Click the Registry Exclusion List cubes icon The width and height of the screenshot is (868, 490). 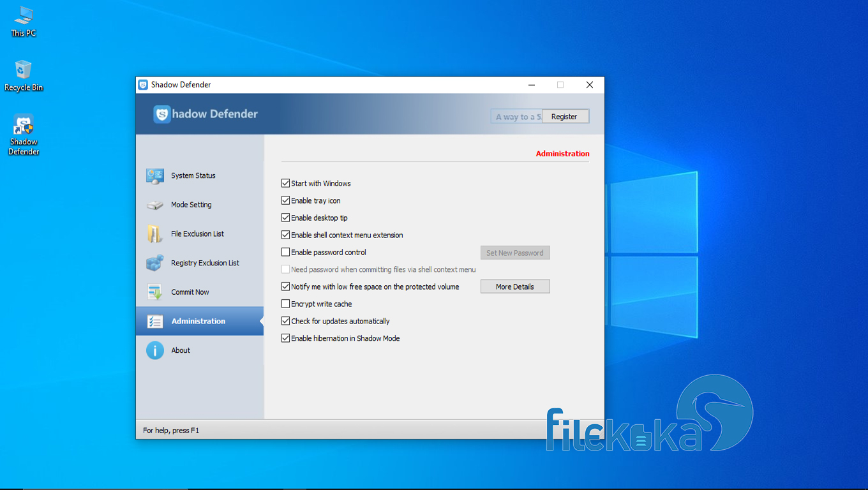click(x=155, y=263)
